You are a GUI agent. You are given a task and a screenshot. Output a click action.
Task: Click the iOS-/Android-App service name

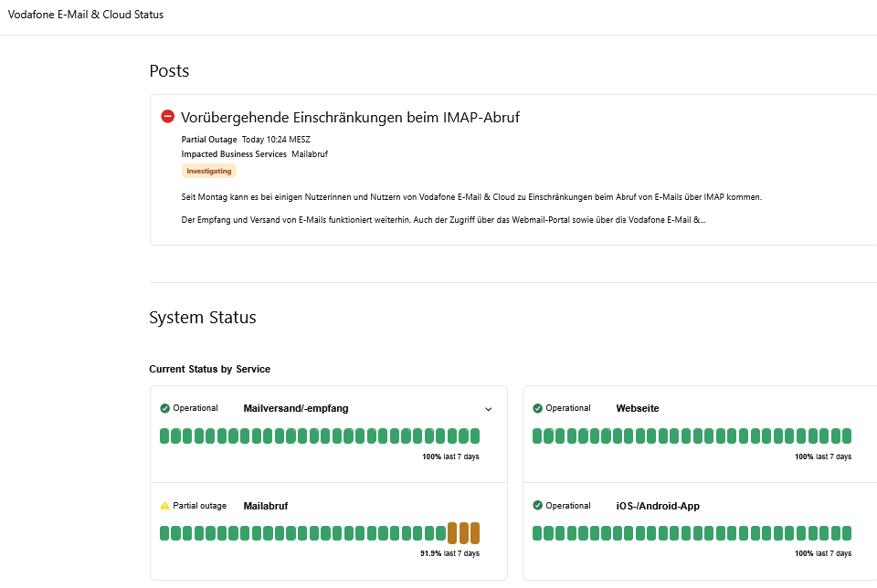(658, 506)
